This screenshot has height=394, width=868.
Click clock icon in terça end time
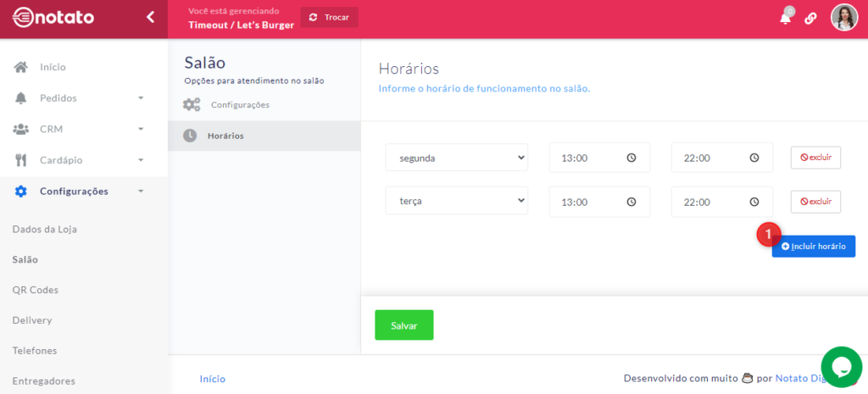click(754, 202)
